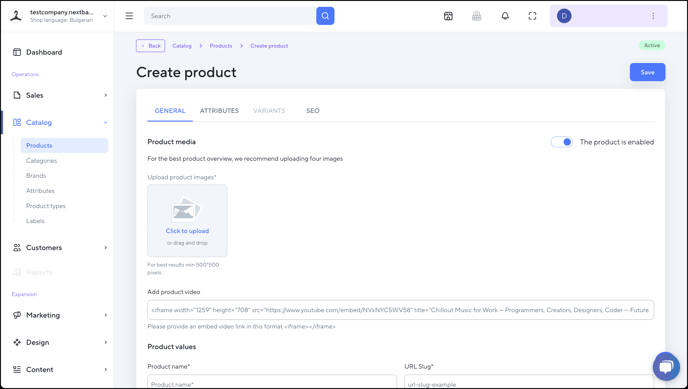The image size is (688, 389).
Task: Click the image upload drop area
Action: (187, 221)
